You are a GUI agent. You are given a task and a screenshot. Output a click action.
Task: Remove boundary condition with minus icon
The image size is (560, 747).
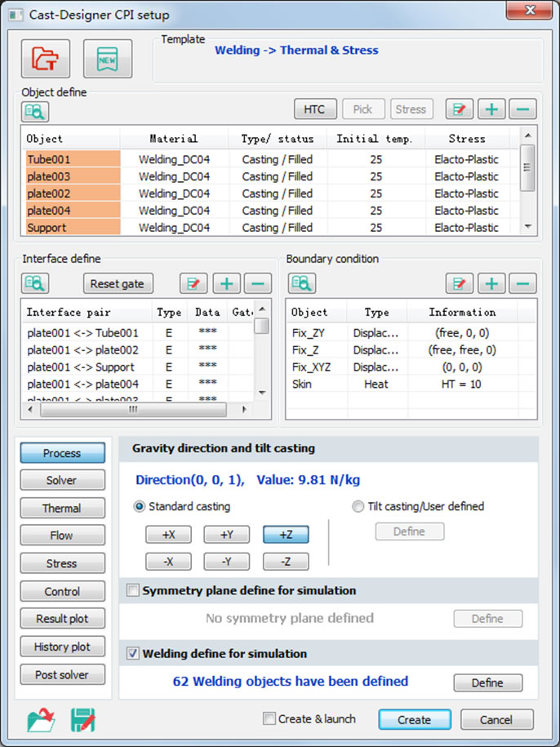[522, 283]
